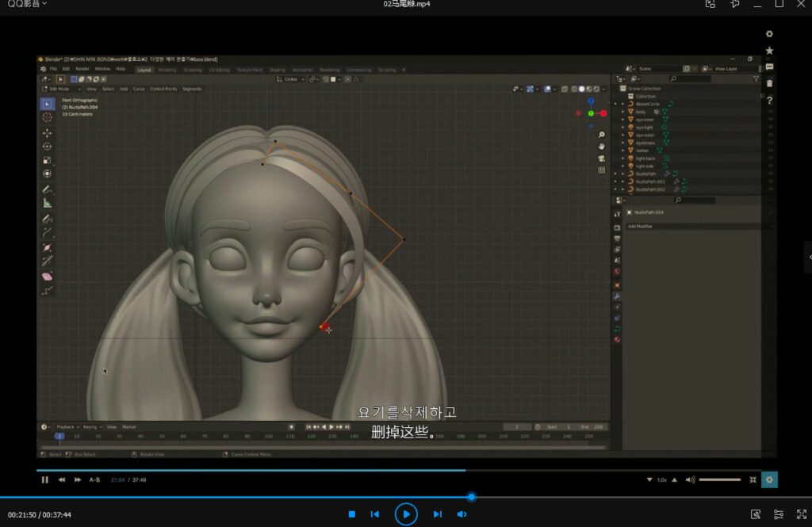Click the outliner search field
The image size is (812, 527).
tap(690, 78)
